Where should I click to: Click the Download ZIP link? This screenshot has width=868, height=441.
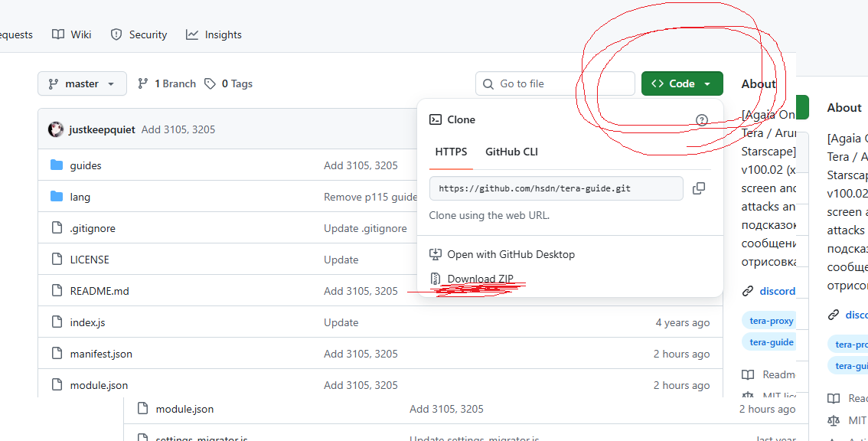pyautogui.click(x=480, y=279)
